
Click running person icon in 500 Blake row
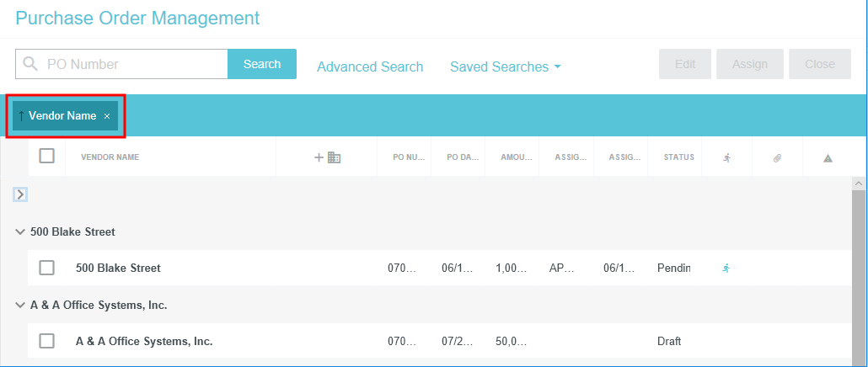(x=726, y=268)
